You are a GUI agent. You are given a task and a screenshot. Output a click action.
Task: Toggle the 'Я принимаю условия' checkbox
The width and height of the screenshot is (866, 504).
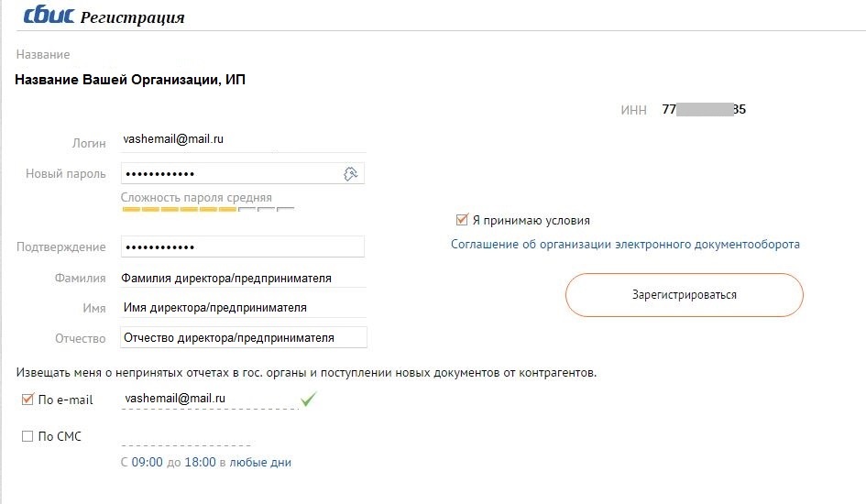pos(462,220)
